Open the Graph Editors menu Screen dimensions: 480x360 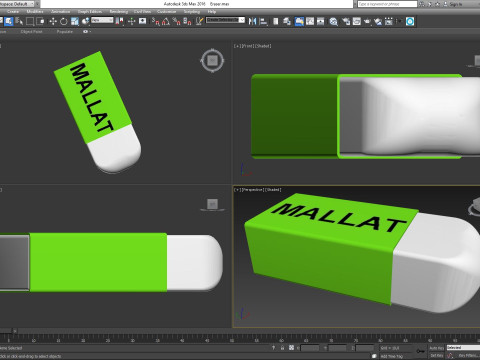click(x=90, y=12)
